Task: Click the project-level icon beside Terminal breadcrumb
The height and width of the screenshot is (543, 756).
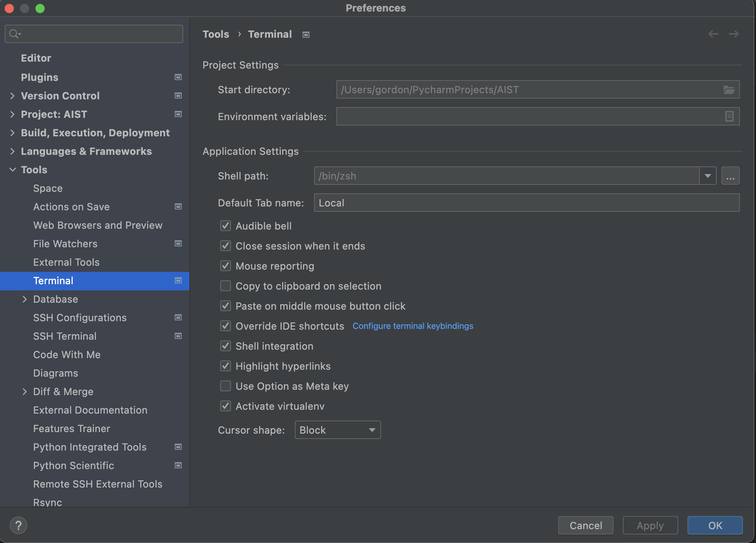Action: pyautogui.click(x=306, y=35)
